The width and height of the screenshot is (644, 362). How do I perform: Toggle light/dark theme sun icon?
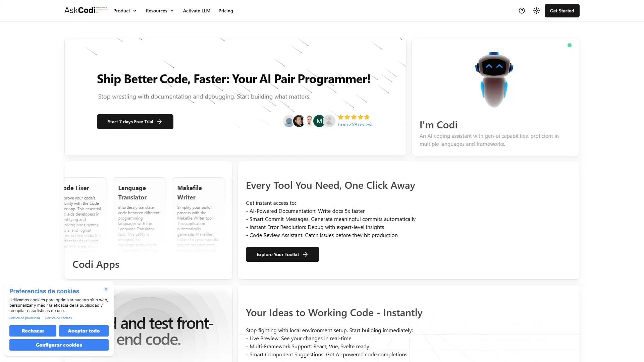coord(536,11)
